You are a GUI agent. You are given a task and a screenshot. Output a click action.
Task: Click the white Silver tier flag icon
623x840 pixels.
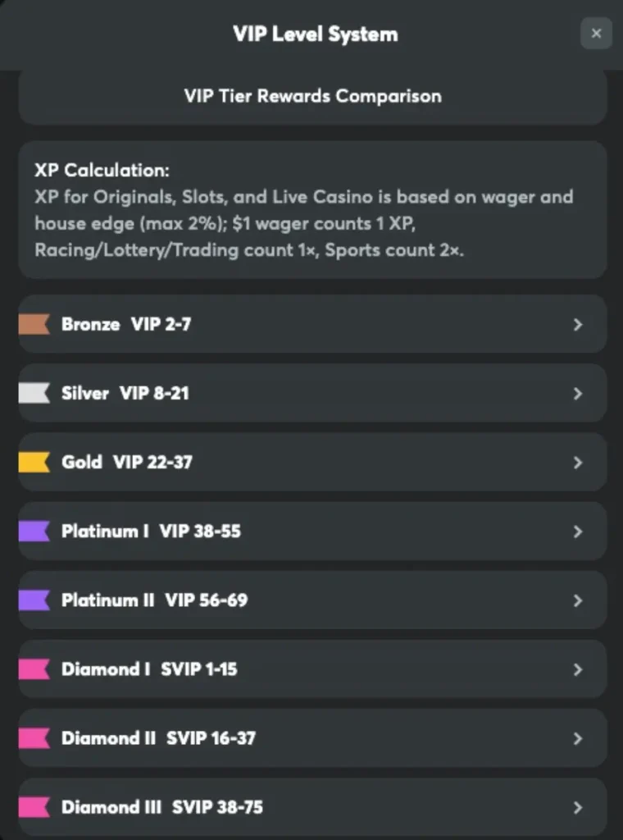[x=34, y=393]
